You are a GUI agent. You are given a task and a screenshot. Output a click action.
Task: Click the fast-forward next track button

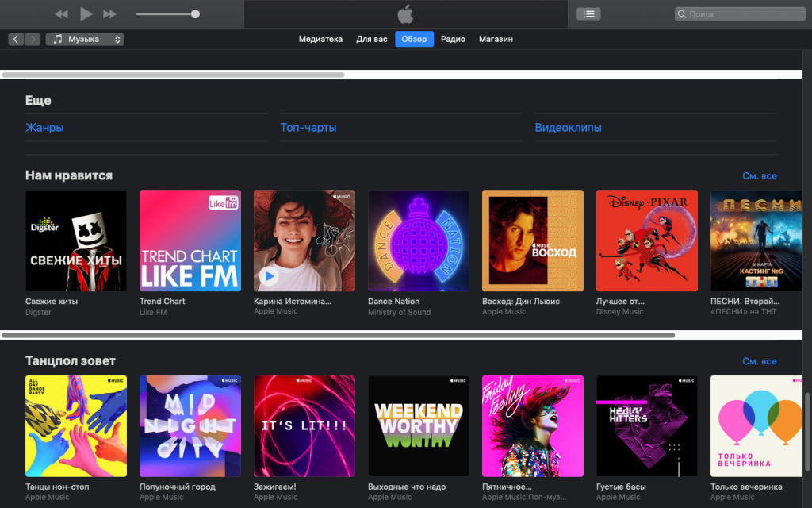coord(109,14)
